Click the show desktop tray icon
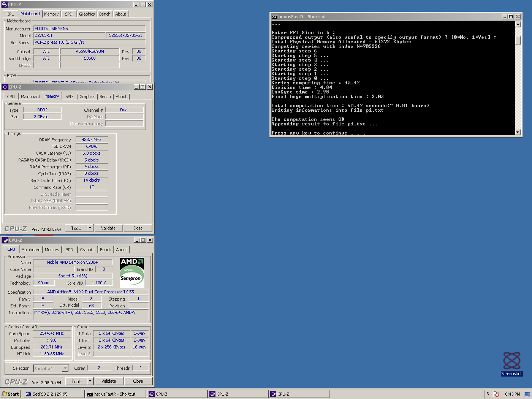The image size is (532, 399). tap(527, 394)
